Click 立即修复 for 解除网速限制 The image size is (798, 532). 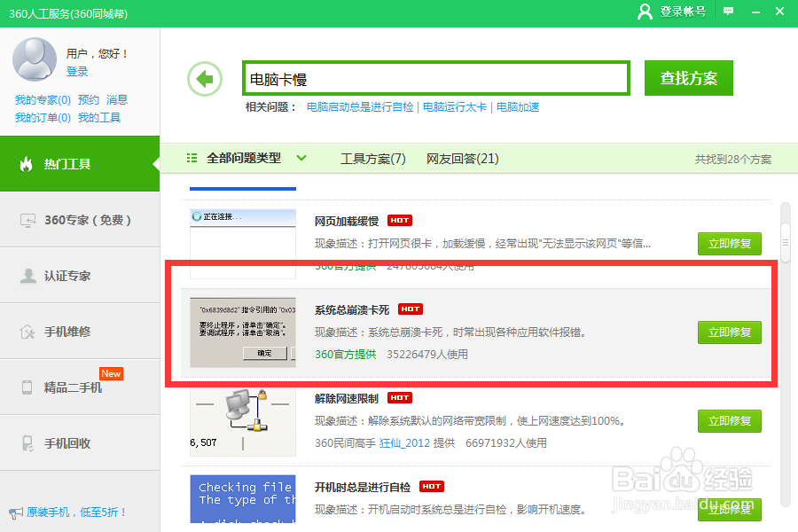(x=730, y=421)
